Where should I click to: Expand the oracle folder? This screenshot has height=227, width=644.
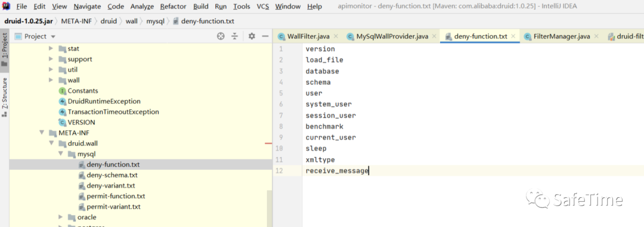pos(60,217)
